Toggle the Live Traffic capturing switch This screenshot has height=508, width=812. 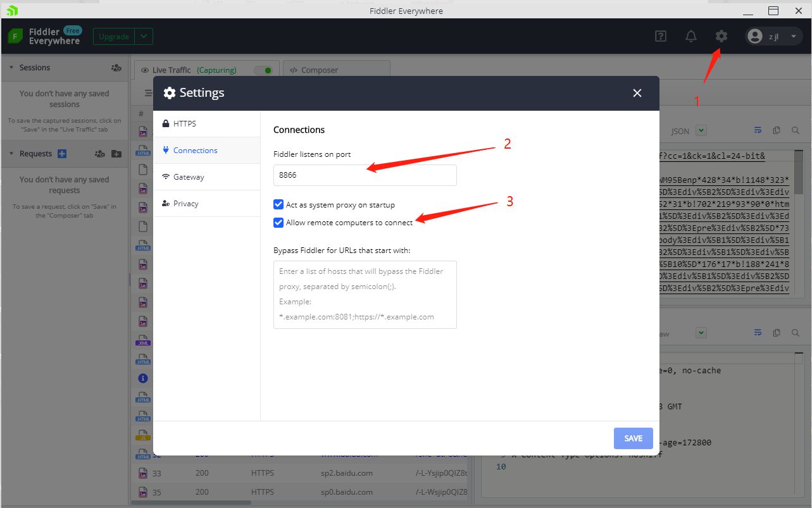(263, 70)
